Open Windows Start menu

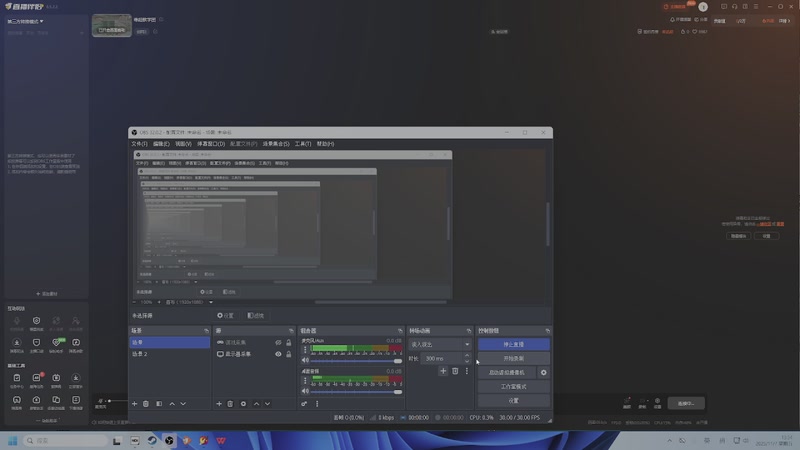pyautogui.click(x=13, y=440)
